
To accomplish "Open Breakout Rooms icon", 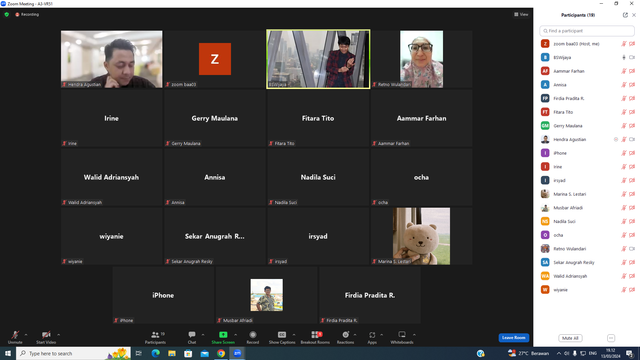I will tap(315, 335).
